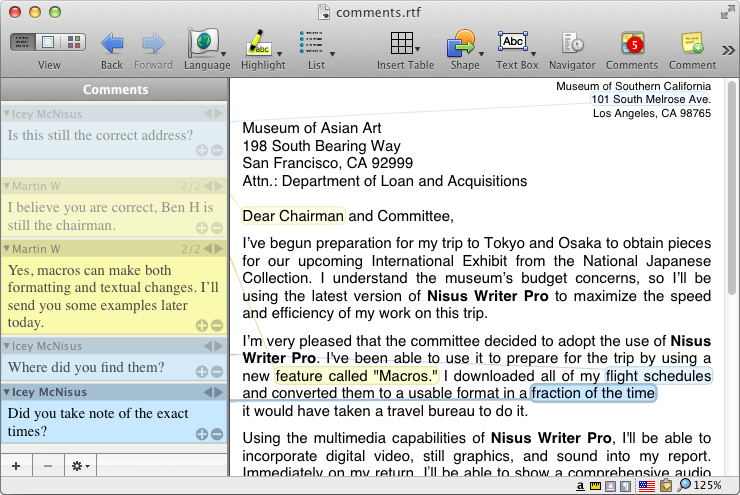
Task: Open the gear action menu below comments
Action: [79, 466]
